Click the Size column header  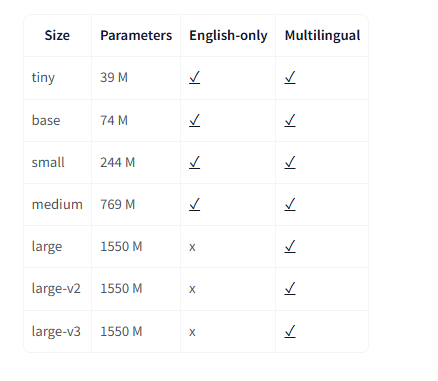[57, 35]
